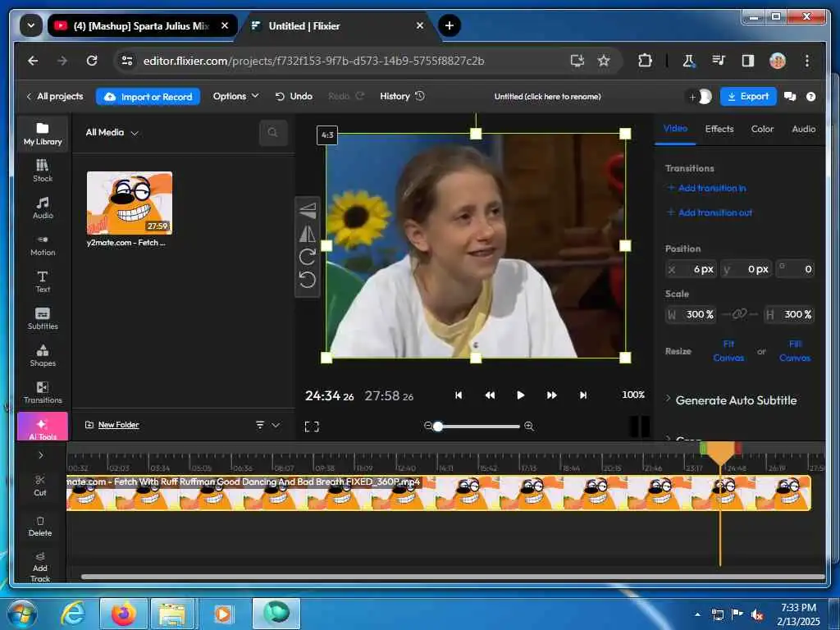Expand the Generate Auto Subtitle section
The width and height of the screenshot is (840, 630).
click(x=735, y=400)
